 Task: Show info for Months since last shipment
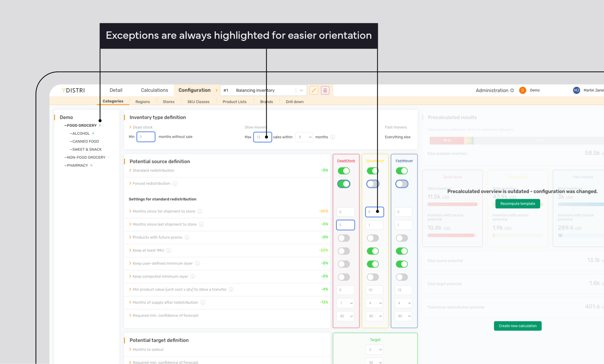click(201, 224)
